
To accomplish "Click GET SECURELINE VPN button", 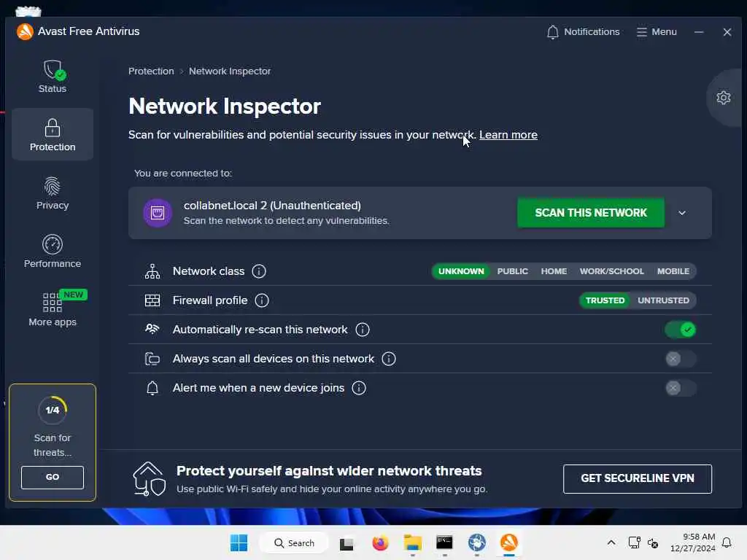I will click(x=637, y=478).
